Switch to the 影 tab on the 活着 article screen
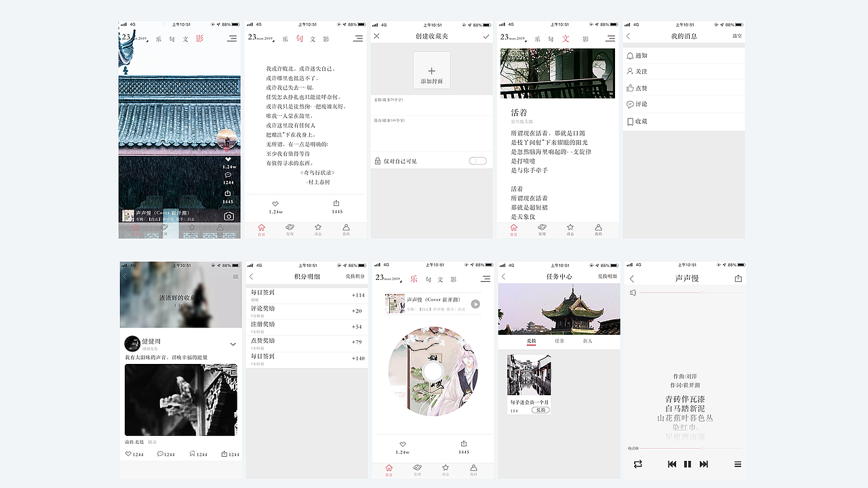Viewport: 868px width, 488px height. tap(585, 39)
